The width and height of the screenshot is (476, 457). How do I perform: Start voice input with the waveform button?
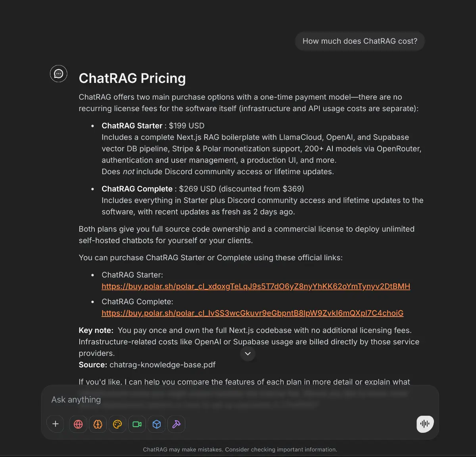[x=424, y=424]
